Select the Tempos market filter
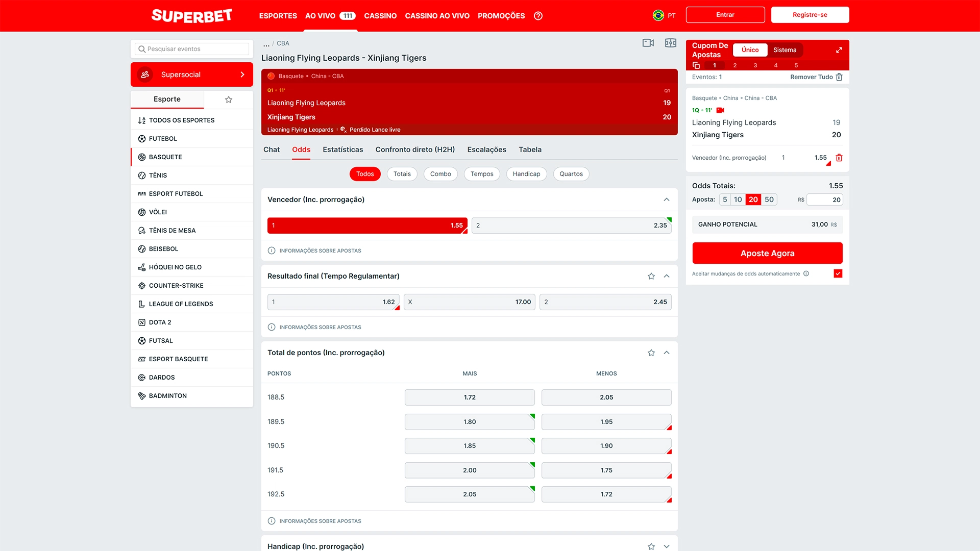The image size is (980, 551). point(482,174)
